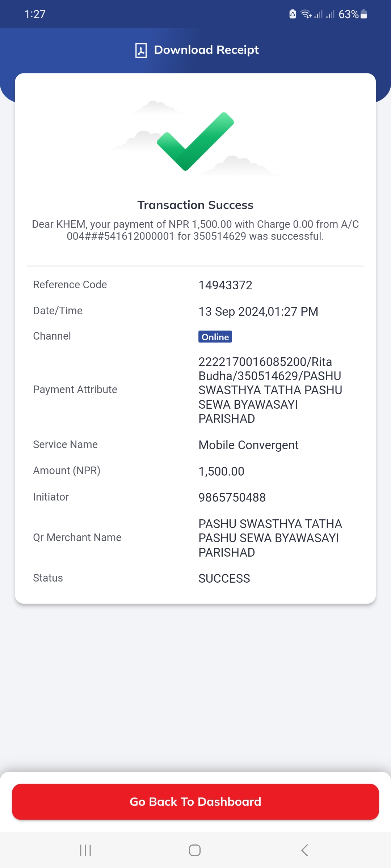Open Android recent apps button
The width and height of the screenshot is (391, 868).
[x=85, y=850]
